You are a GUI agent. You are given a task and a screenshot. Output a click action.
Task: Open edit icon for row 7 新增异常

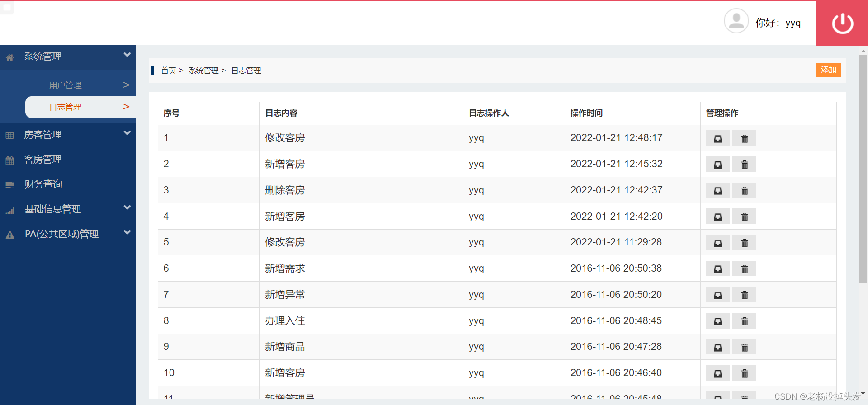point(717,295)
